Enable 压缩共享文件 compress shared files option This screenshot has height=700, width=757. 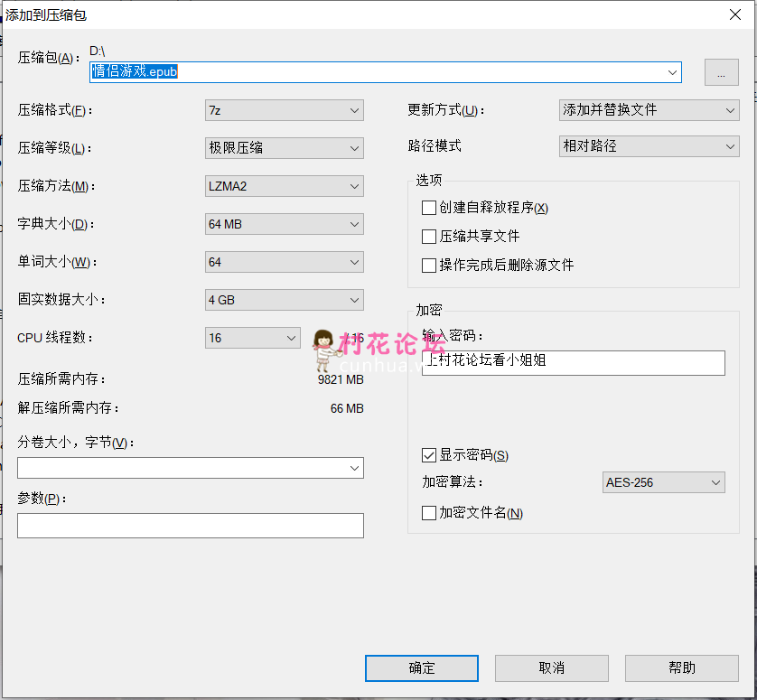coord(429,236)
